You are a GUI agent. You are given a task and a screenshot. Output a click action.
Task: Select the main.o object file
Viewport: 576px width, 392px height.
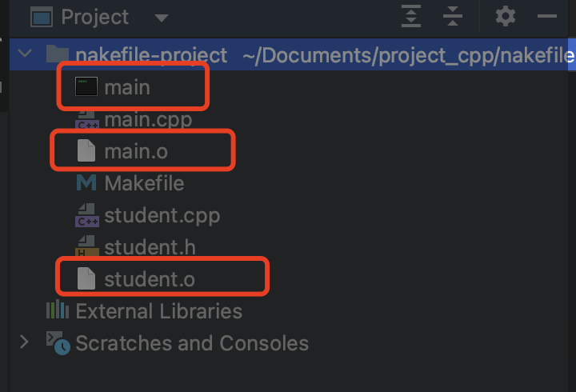136,151
